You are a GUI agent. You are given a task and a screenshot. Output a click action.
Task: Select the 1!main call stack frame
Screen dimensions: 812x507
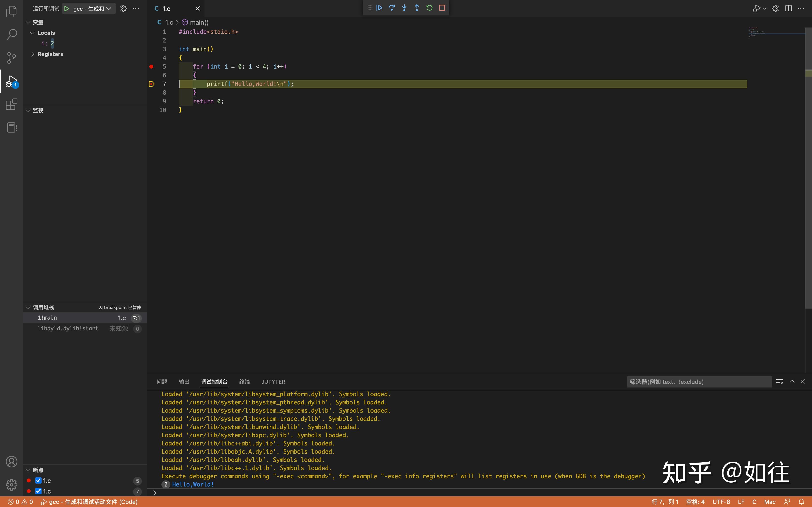(x=47, y=318)
